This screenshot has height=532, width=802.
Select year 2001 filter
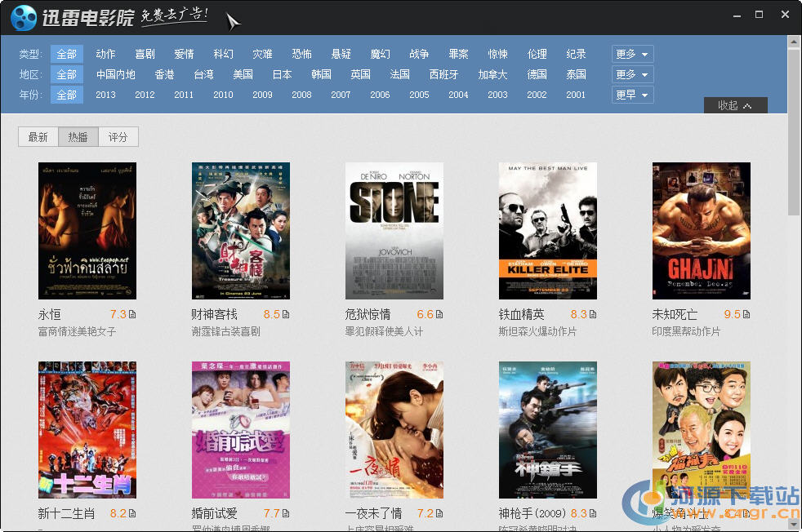576,95
